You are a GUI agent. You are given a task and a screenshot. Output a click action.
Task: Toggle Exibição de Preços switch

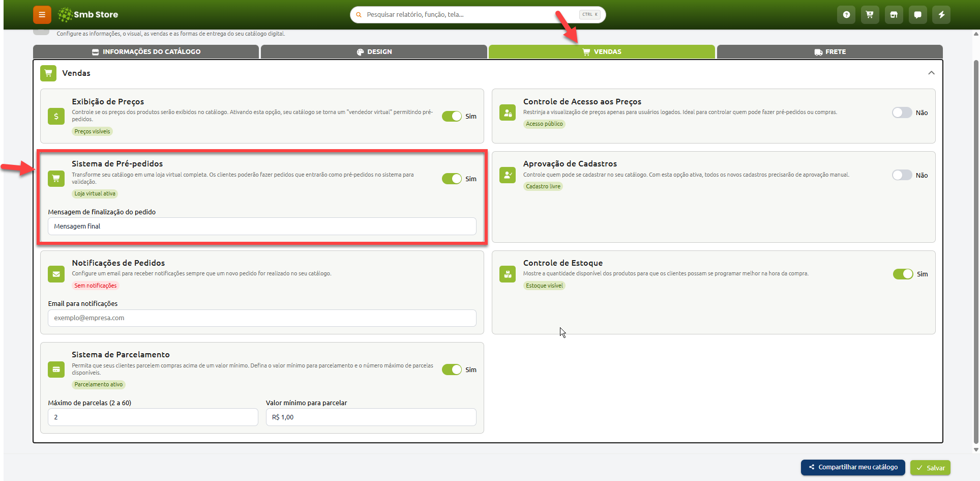click(452, 116)
